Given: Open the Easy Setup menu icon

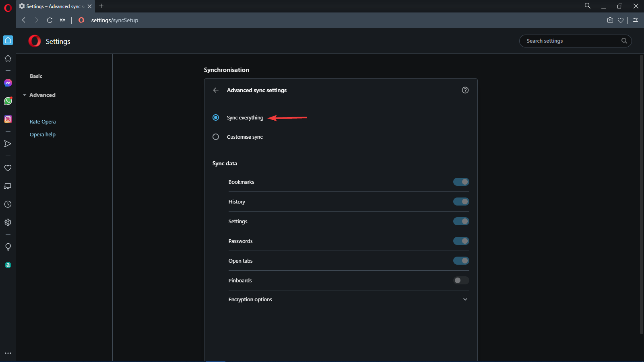Looking at the screenshot, I should [636, 20].
